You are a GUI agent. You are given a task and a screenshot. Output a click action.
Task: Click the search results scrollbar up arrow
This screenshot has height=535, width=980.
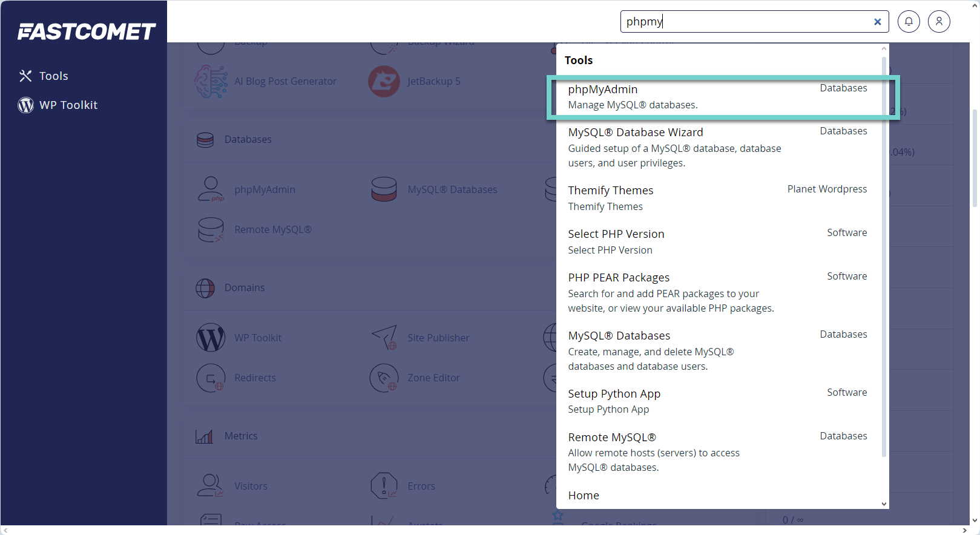point(884,48)
